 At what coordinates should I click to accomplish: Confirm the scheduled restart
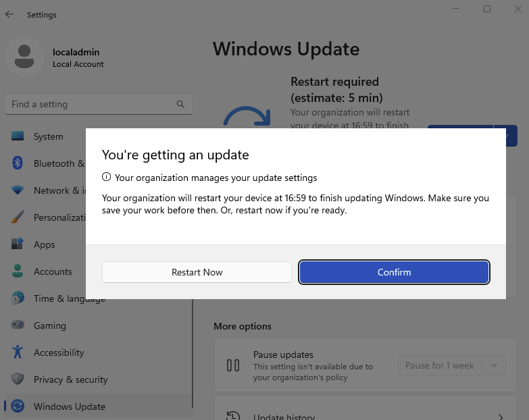pos(394,272)
